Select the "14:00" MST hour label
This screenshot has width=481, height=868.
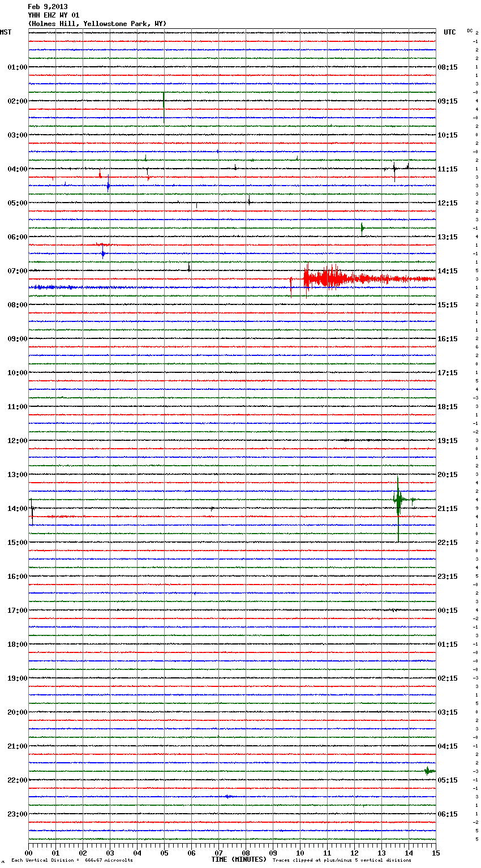click(x=18, y=509)
